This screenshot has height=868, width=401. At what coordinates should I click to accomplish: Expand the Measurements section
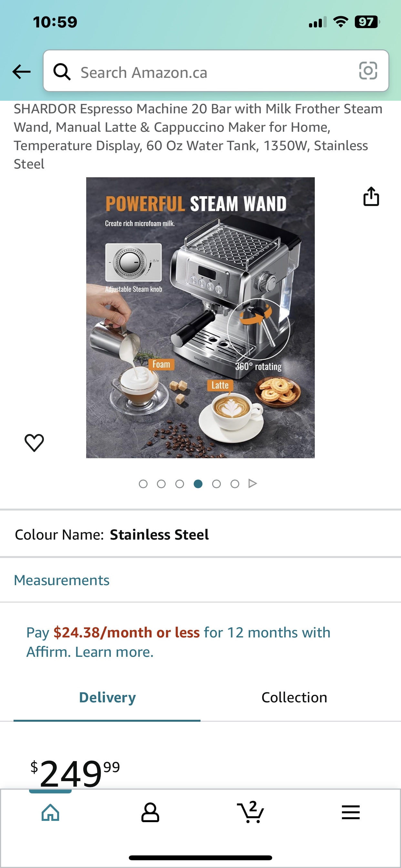61,580
